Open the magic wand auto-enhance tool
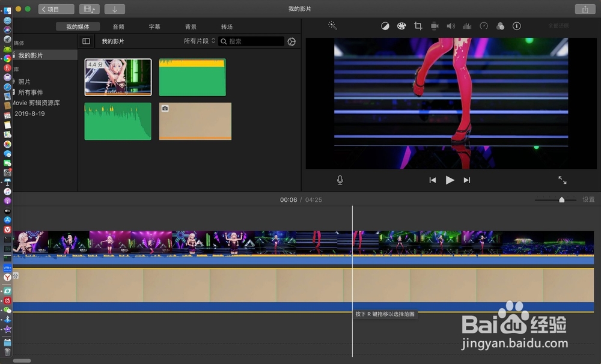The height and width of the screenshot is (364, 601). point(332,26)
